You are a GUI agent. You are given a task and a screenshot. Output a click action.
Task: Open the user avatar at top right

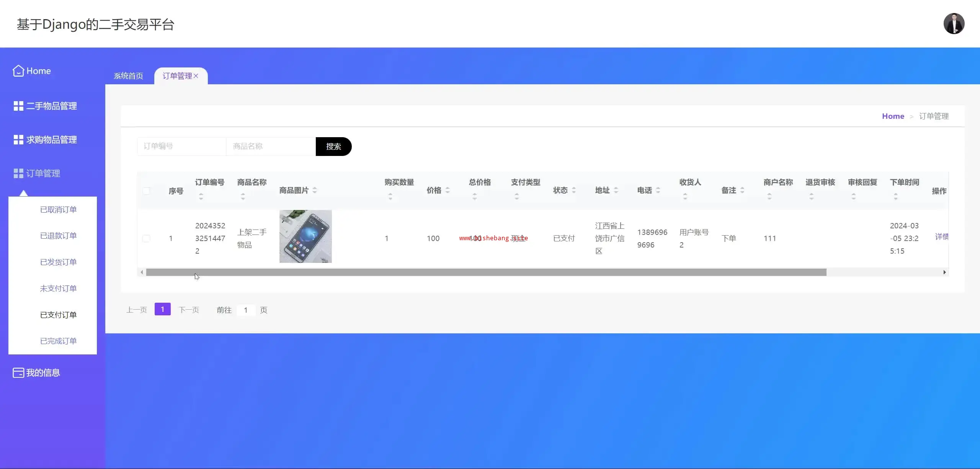954,24
